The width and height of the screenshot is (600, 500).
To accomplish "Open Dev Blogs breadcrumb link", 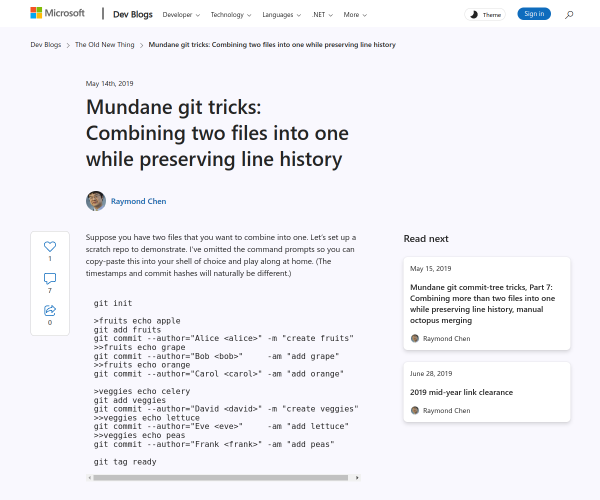I will point(46,45).
